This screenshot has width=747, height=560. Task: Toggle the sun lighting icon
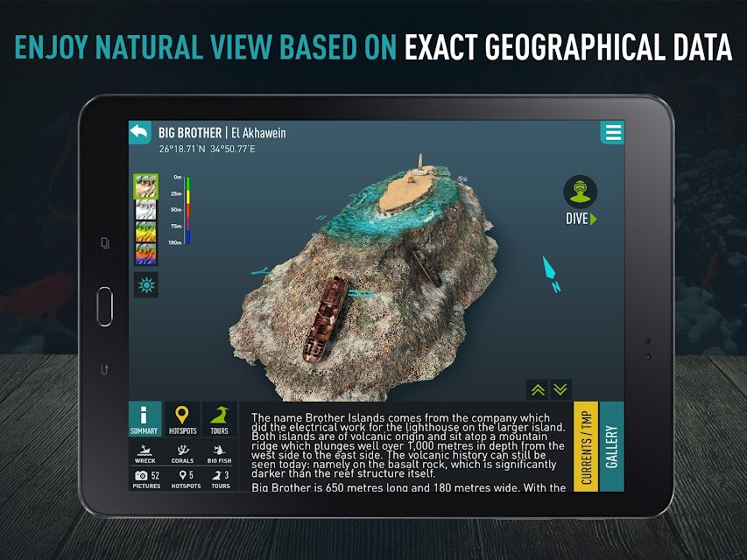pos(145,285)
